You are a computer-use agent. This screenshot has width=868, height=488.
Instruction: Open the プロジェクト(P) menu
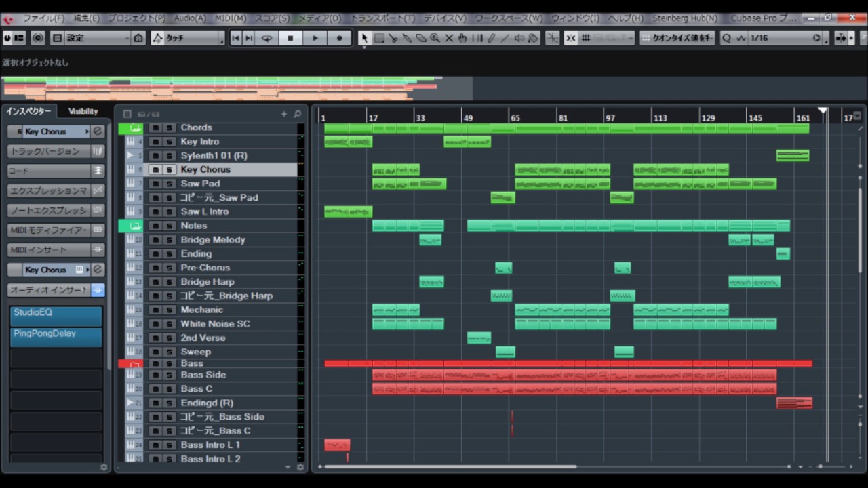coord(136,18)
